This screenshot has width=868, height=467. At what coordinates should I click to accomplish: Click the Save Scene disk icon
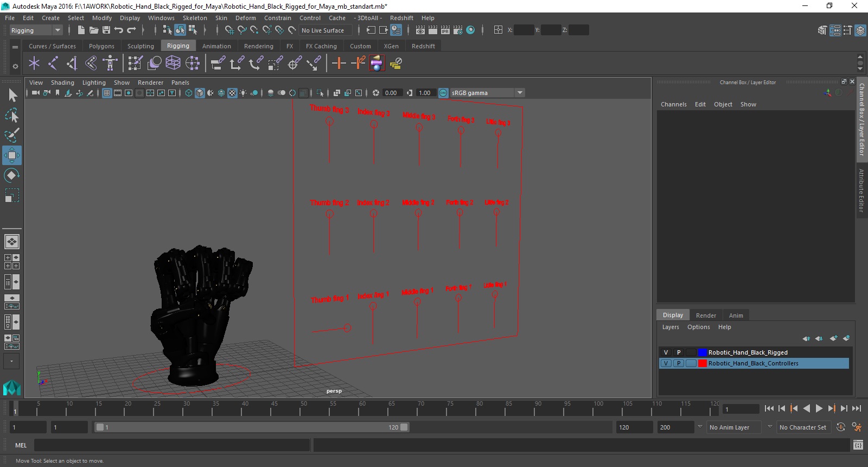(106, 30)
